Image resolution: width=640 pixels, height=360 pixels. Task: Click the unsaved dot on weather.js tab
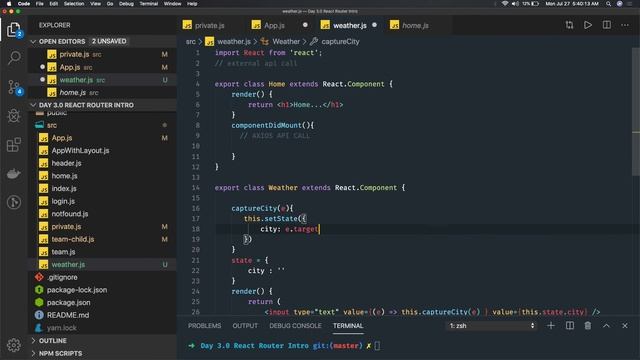tap(374, 25)
